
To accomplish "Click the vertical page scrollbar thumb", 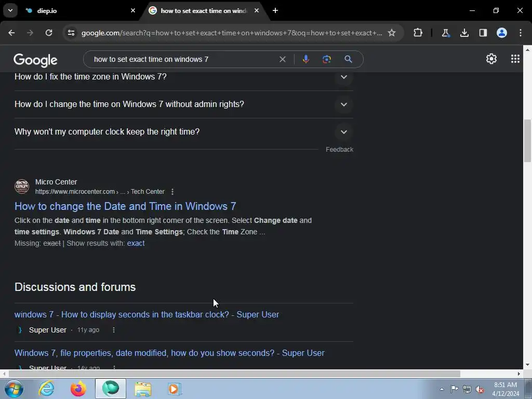I will (527, 141).
